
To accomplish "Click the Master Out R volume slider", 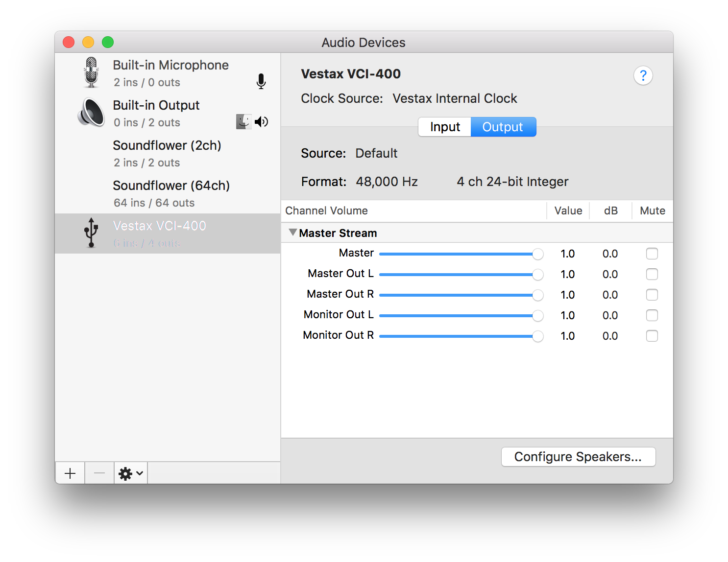I will coord(461,295).
